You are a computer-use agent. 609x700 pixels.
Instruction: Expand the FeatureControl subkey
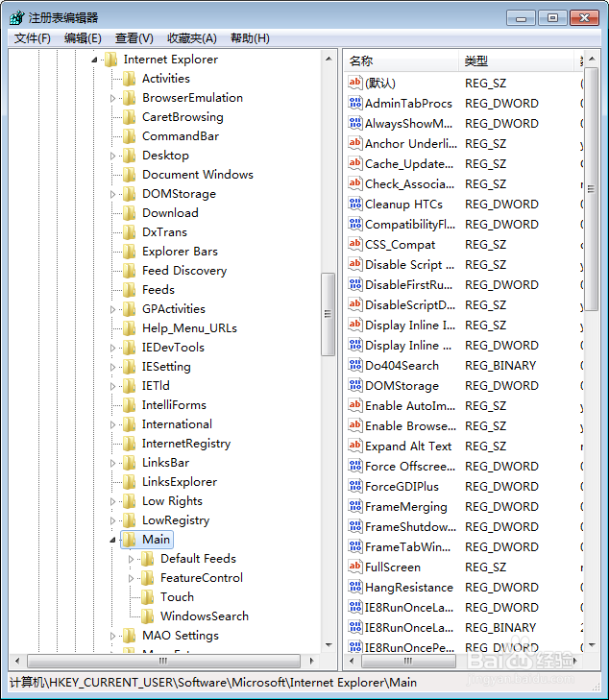(131, 578)
